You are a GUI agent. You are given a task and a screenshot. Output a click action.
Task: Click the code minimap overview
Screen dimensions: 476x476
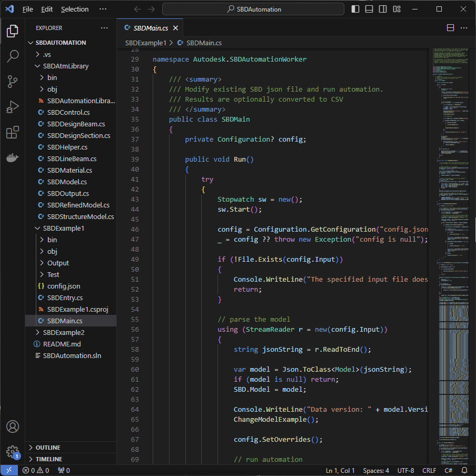[452, 211]
